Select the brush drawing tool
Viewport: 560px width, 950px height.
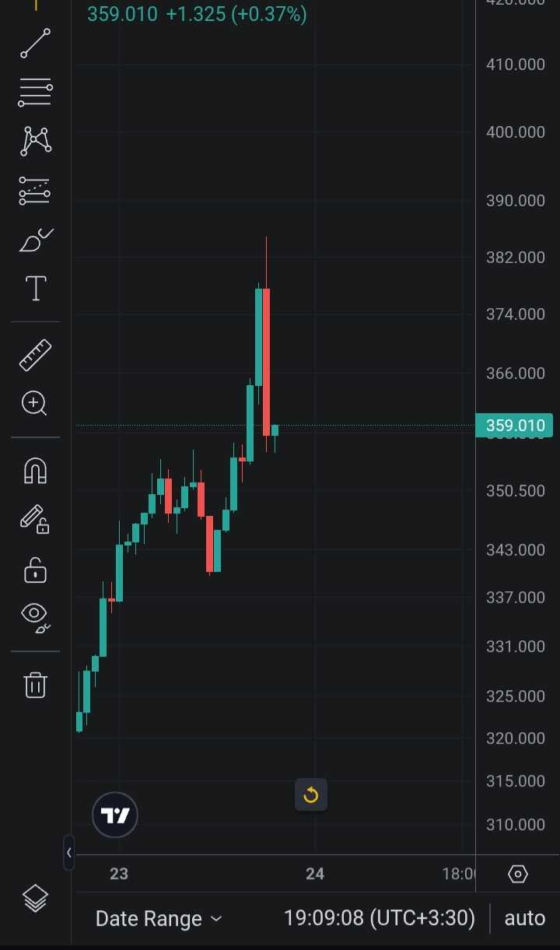coord(35,240)
